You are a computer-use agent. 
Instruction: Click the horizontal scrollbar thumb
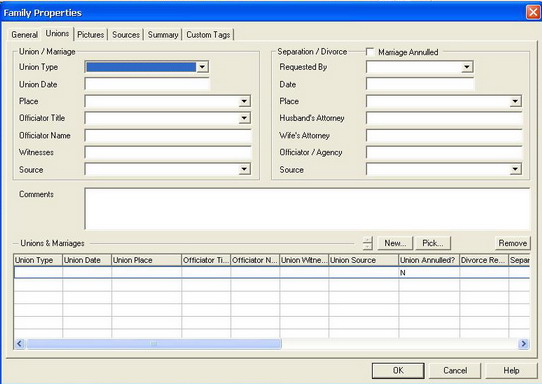pos(154,344)
